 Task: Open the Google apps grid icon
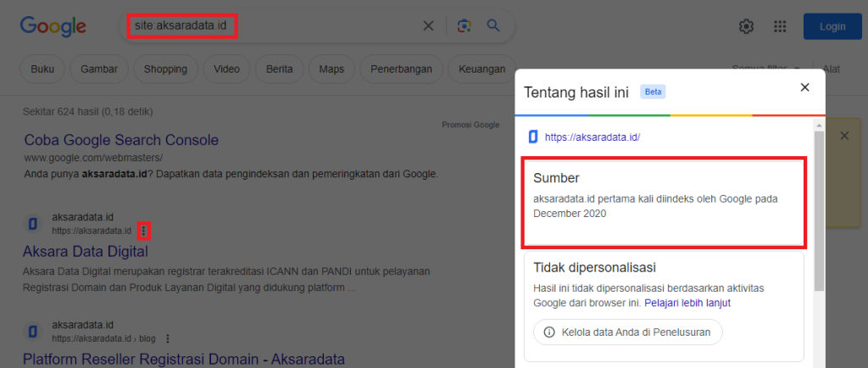coord(780,26)
